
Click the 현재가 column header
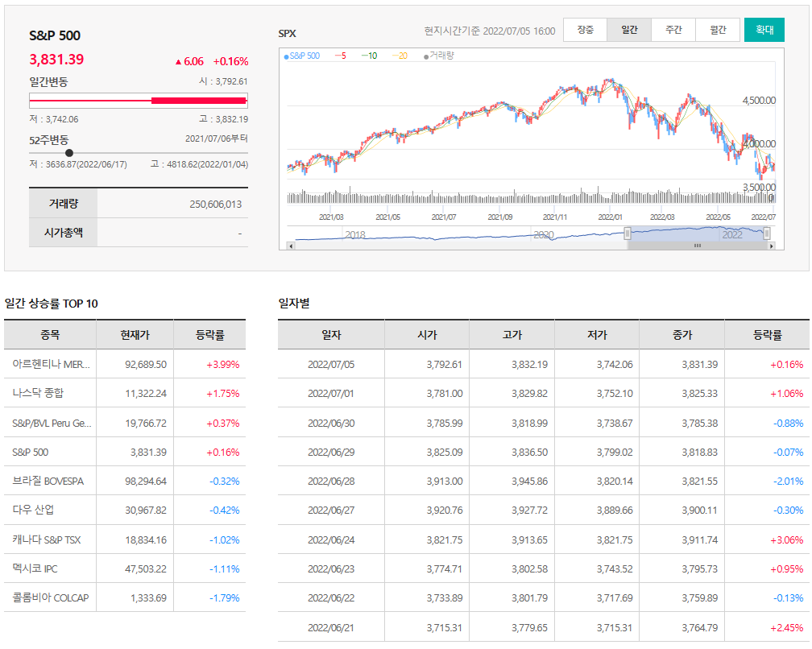[135, 335]
